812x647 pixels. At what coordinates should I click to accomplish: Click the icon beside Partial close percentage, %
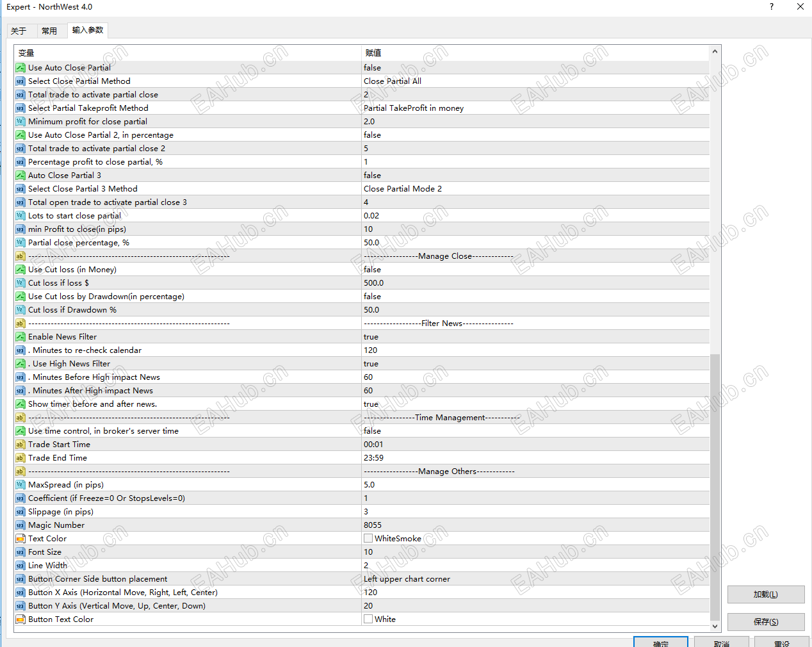pos(20,242)
